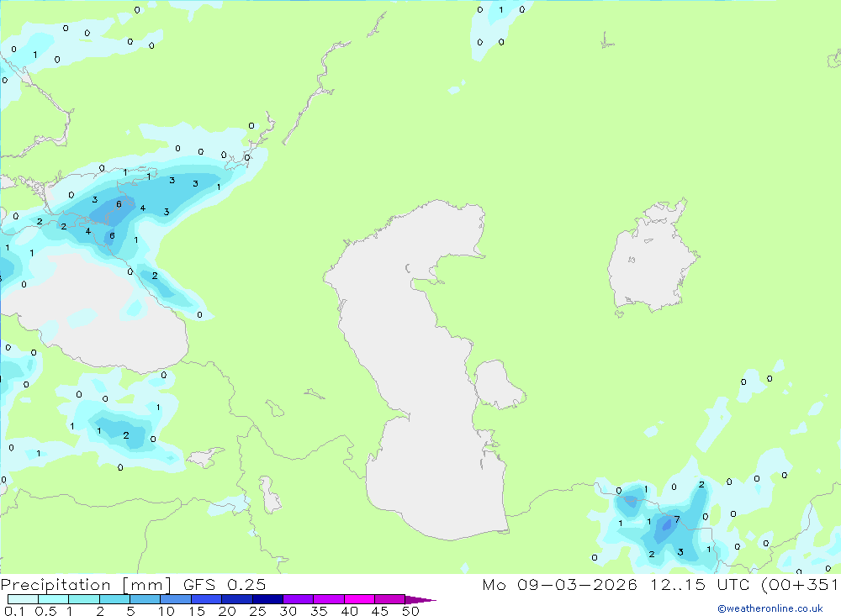The height and width of the screenshot is (616, 841).
Task: Click legend scale label '25'
Action: point(258,611)
